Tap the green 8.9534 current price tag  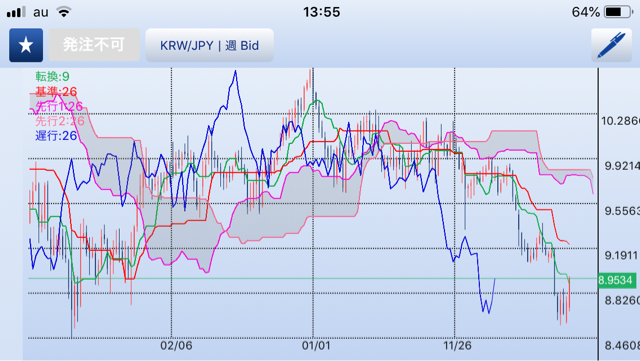click(x=617, y=281)
